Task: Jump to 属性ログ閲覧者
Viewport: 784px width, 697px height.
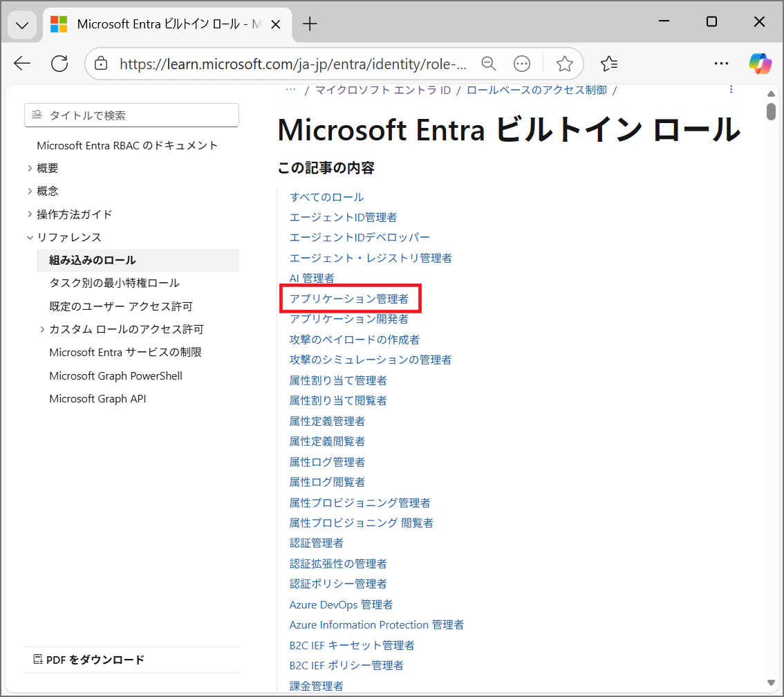Action: (327, 482)
